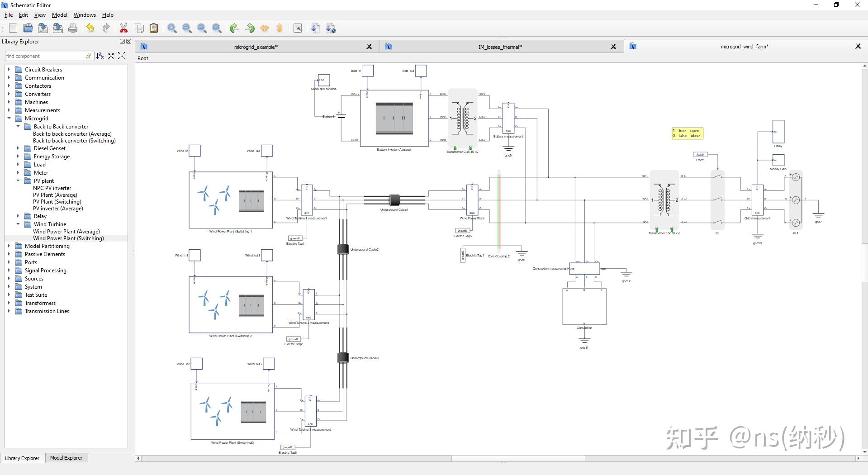The height and width of the screenshot is (475, 868).
Task: Click the Undo arrow icon
Action: [90, 28]
